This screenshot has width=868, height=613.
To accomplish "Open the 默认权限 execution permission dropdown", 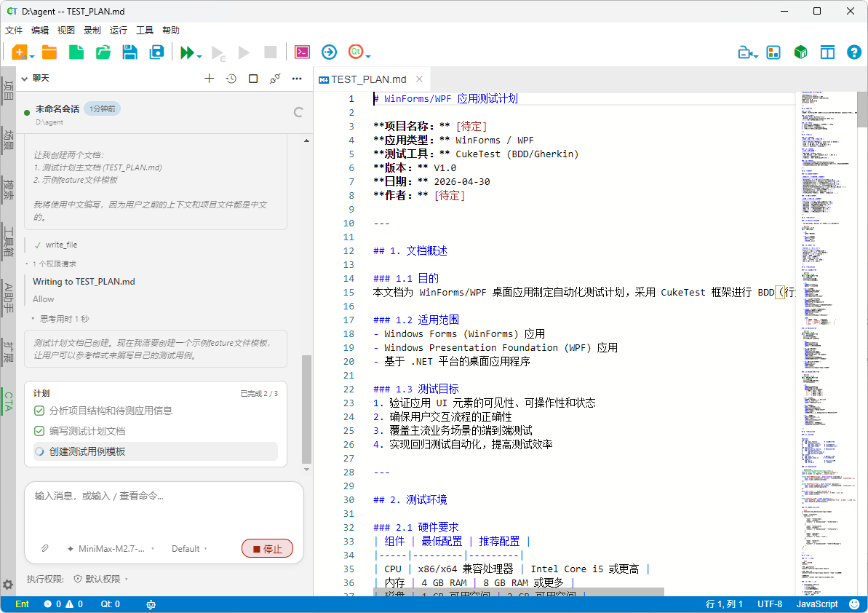I will point(100,580).
